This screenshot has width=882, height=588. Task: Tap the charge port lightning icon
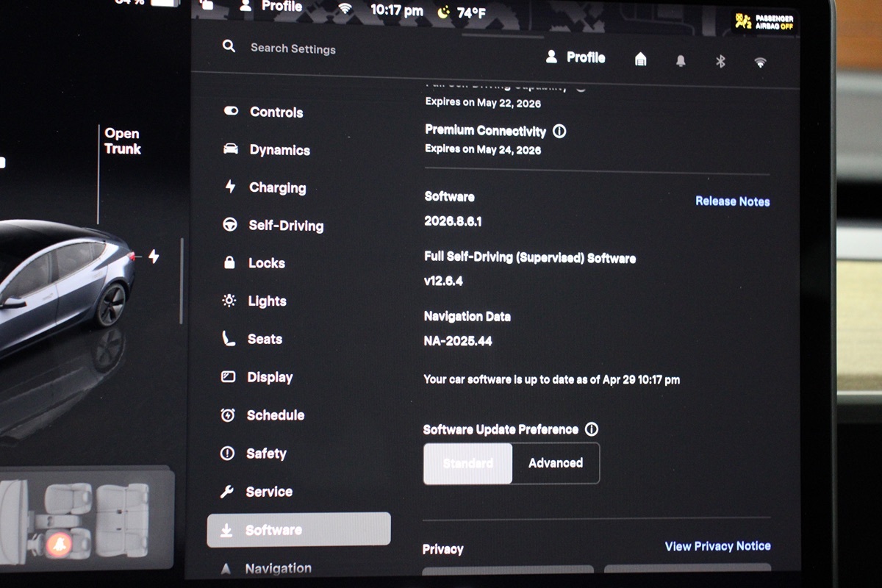pos(154,256)
